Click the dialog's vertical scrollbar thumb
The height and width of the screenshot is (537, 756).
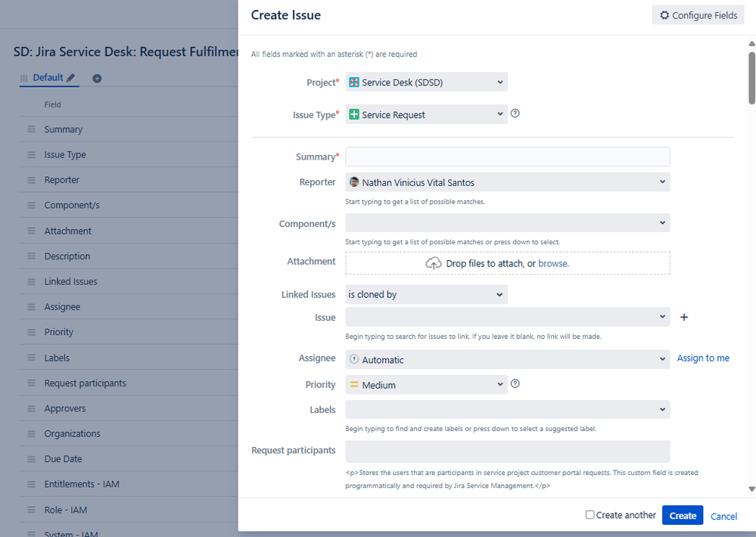click(751, 78)
